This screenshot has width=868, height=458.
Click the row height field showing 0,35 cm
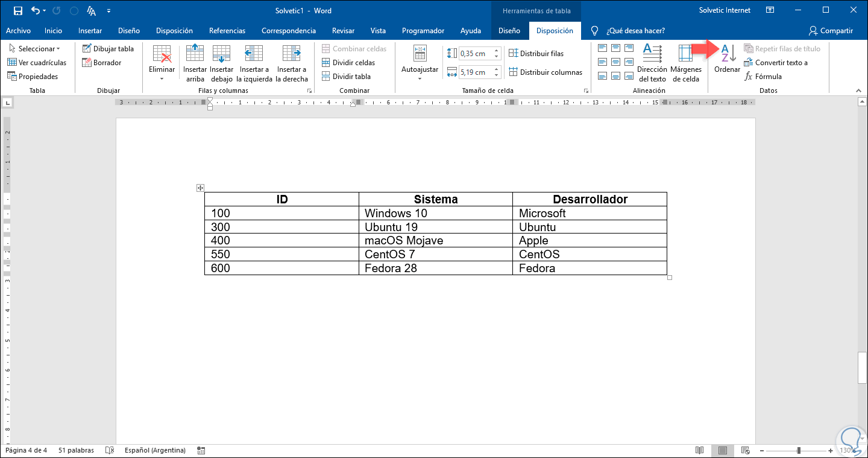475,54
